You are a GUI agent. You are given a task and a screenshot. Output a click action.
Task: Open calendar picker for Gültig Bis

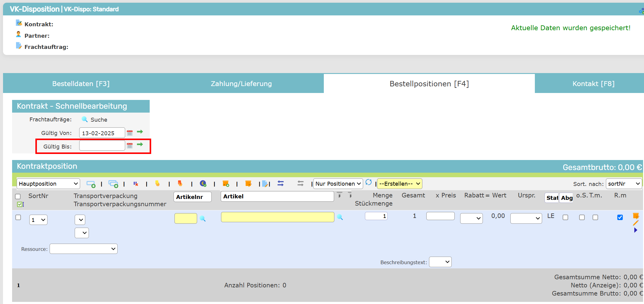pos(130,146)
